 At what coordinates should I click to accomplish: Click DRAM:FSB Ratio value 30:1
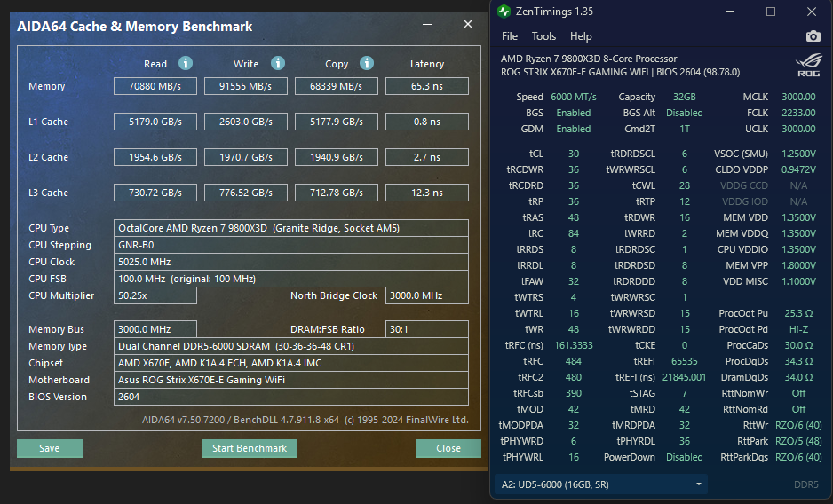click(x=426, y=329)
